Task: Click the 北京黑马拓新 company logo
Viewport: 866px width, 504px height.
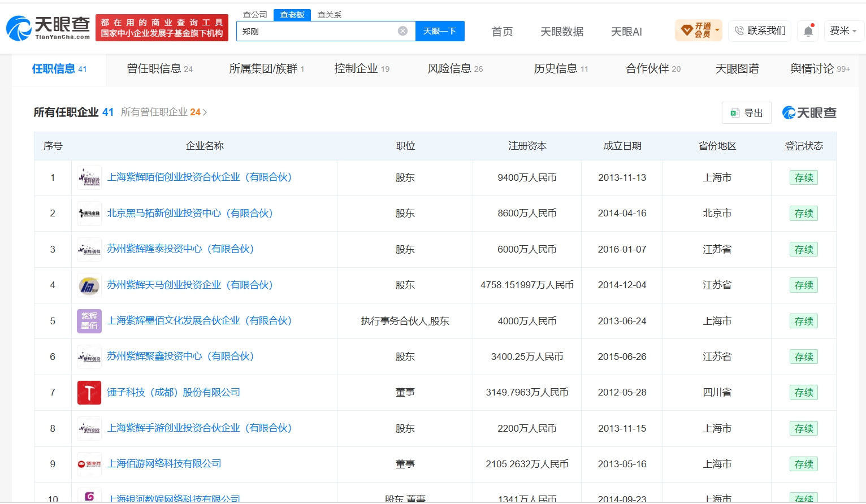Action: (89, 214)
